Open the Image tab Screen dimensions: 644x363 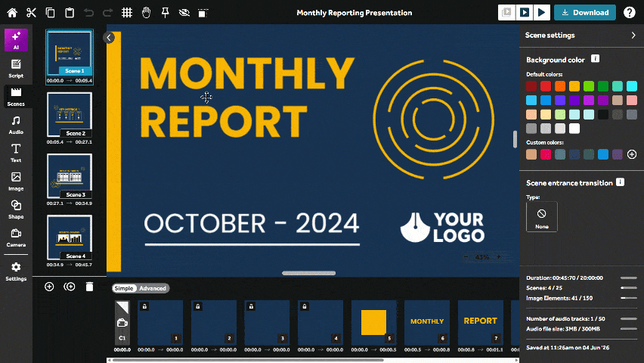(16, 181)
